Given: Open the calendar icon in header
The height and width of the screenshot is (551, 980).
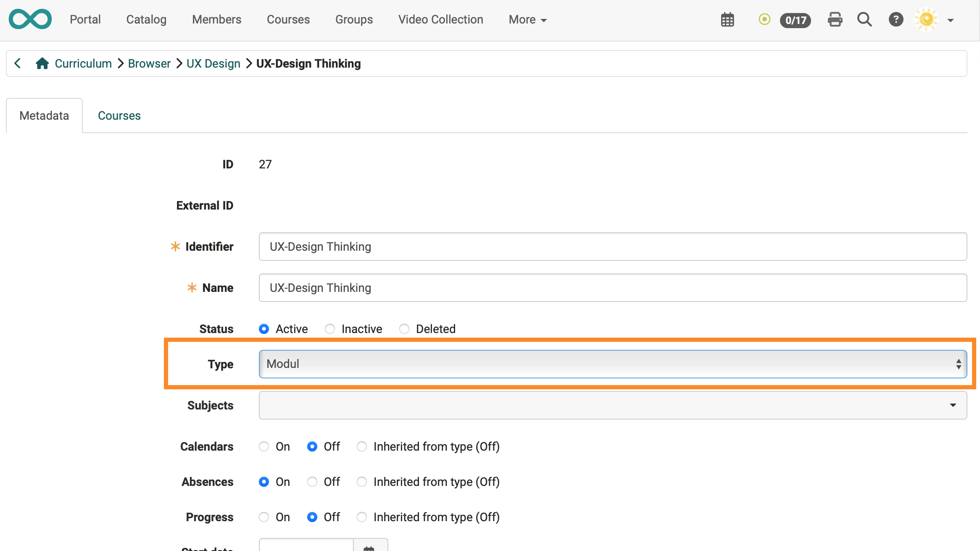Looking at the screenshot, I should (x=727, y=20).
